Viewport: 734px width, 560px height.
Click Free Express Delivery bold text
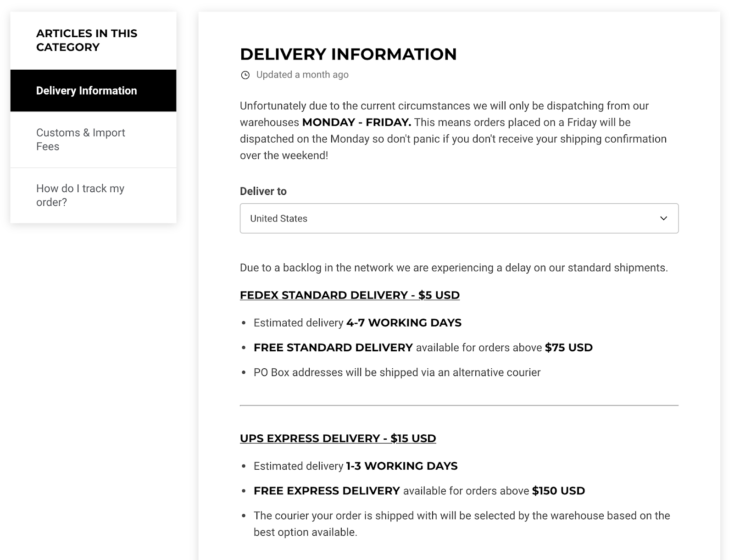327,491
